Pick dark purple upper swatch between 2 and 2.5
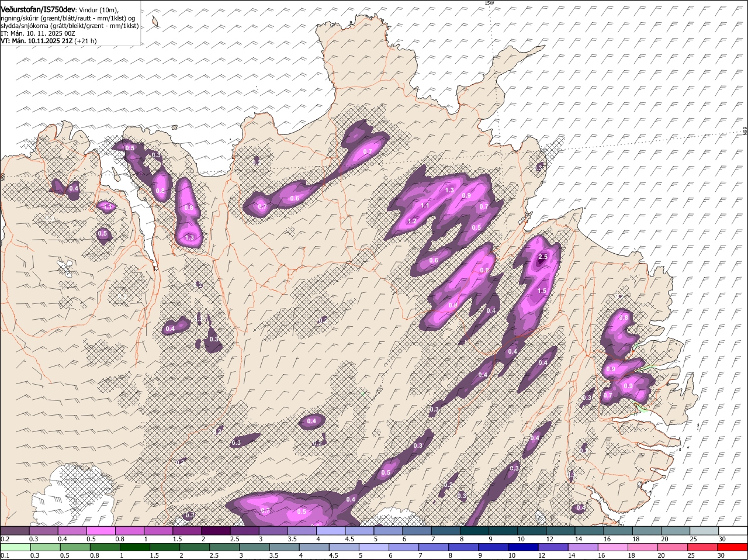The width and height of the screenshot is (748, 560). (216, 531)
